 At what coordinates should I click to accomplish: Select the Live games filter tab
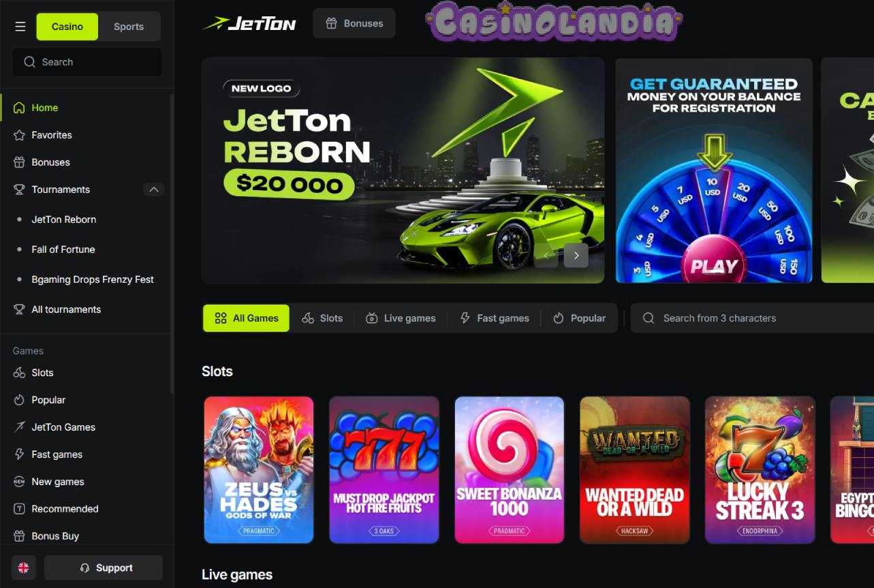click(x=401, y=318)
